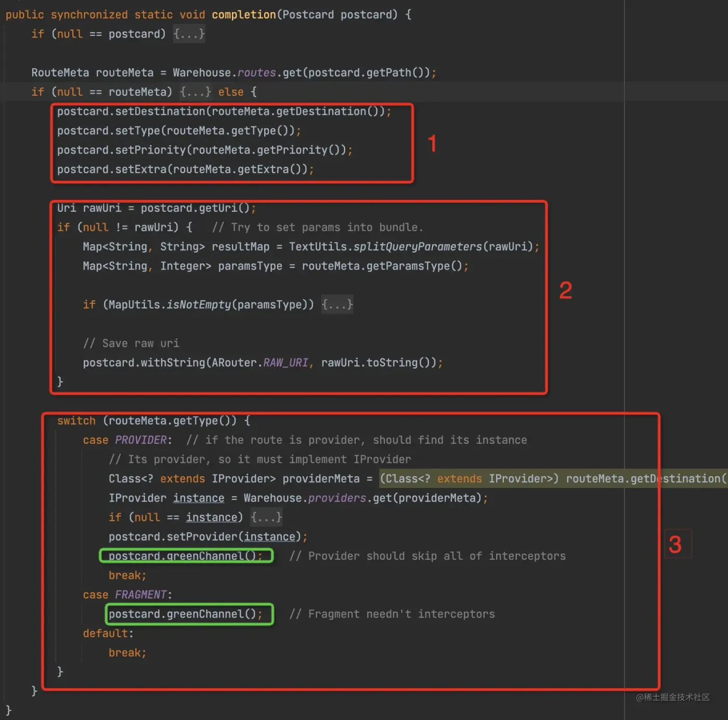The width and height of the screenshot is (728, 720).
Task: Click 'Provider should skip all of interceptors' comment
Action: tap(427, 556)
